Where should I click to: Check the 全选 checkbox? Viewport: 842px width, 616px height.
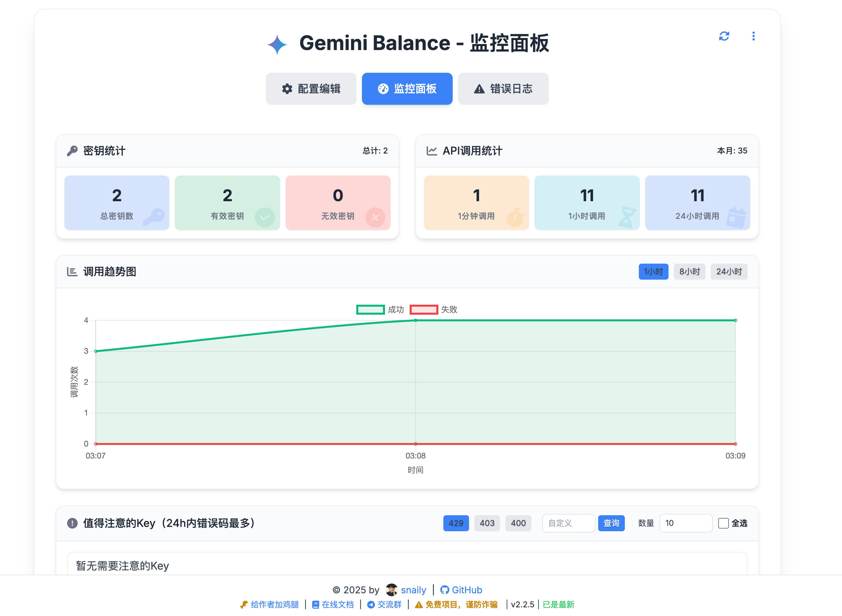click(x=723, y=524)
